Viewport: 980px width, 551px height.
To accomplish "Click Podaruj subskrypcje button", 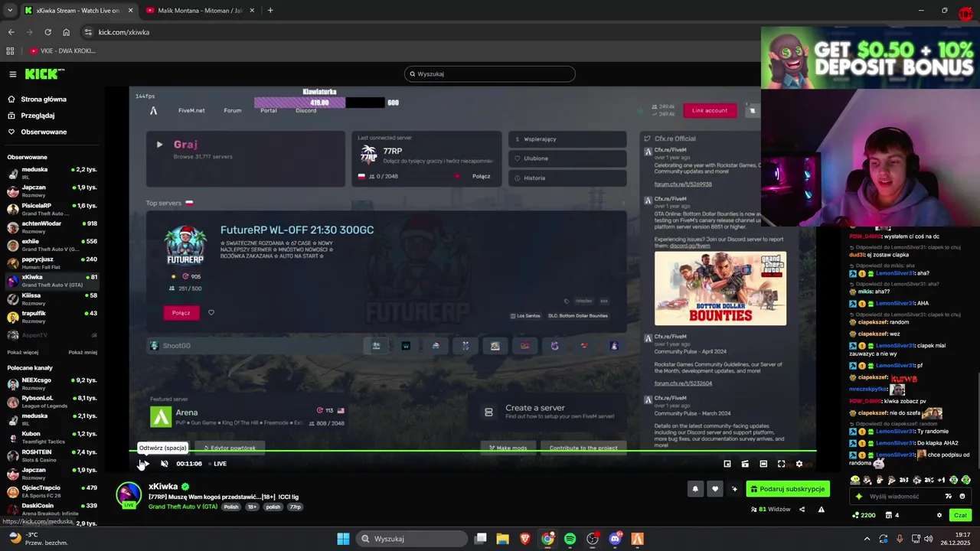I will 788,489.
